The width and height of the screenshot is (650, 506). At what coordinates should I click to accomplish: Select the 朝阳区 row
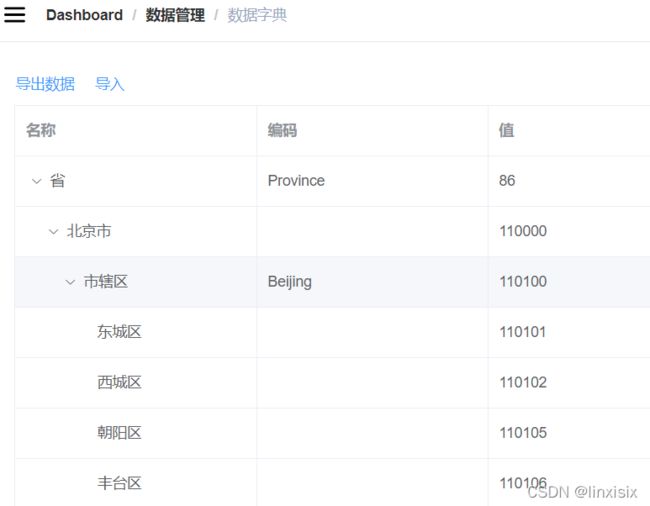[x=332, y=433]
